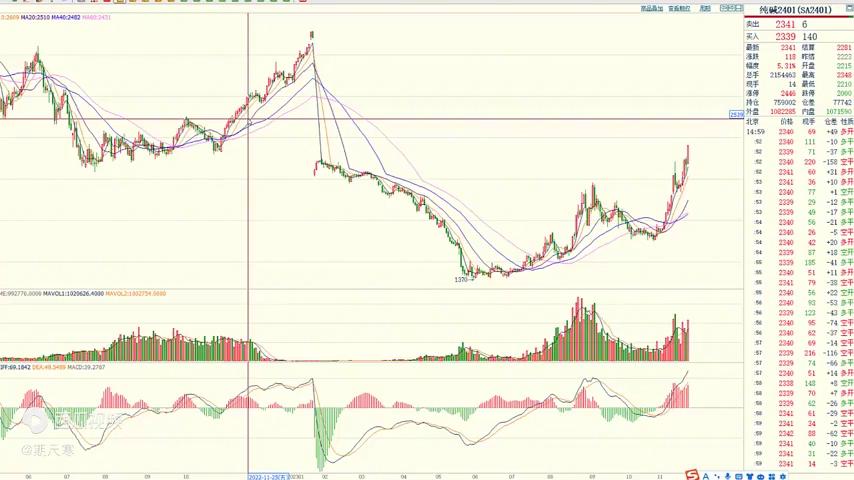Screen dimensions: 854x480
Task: Click the 买入 buy price 2339 row
Action: point(783,37)
